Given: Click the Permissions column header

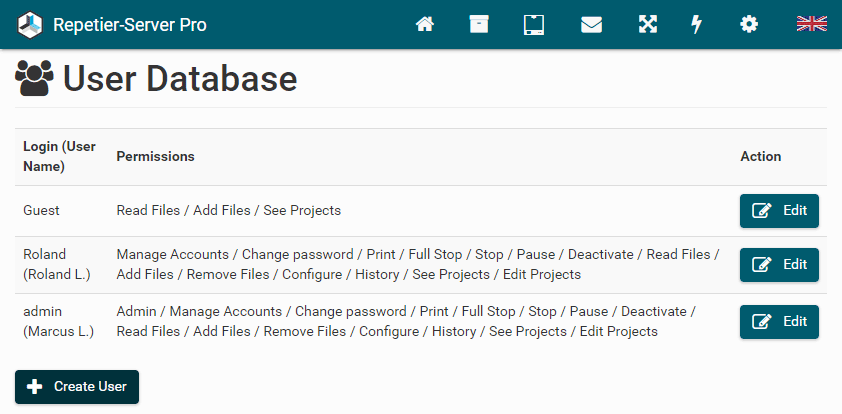Looking at the screenshot, I should pos(155,156).
